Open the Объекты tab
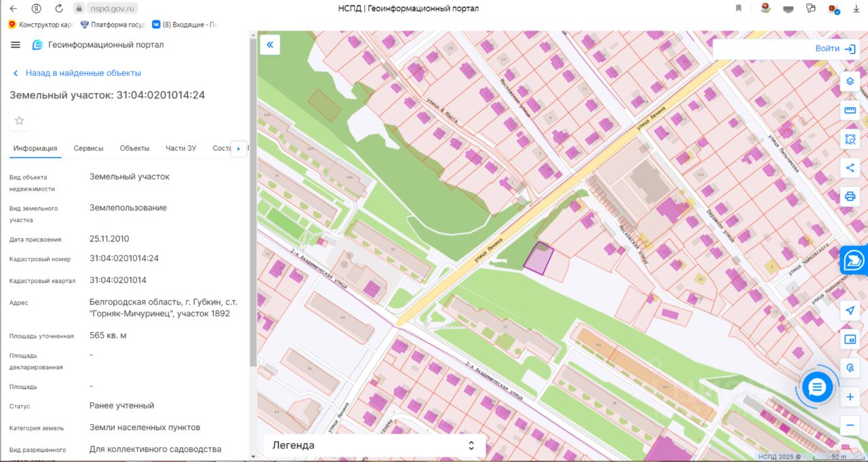Screen dimensions: 868x462 click(x=134, y=149)
